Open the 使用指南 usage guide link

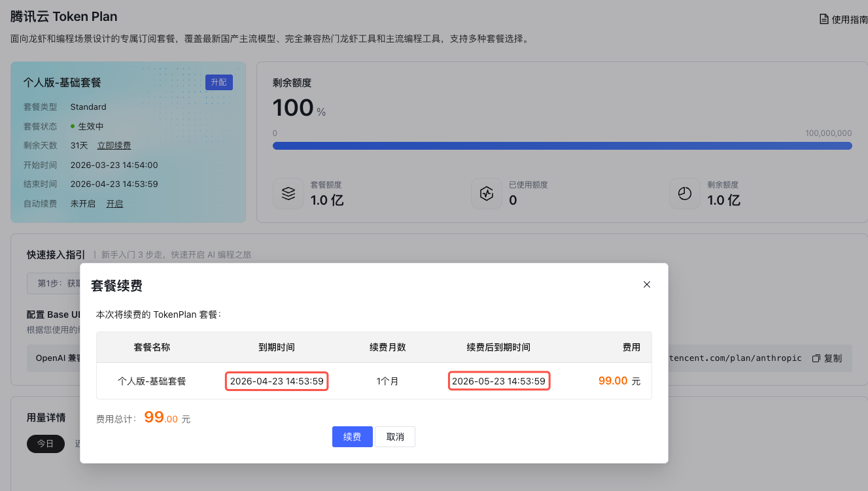(x=844, y=20)
